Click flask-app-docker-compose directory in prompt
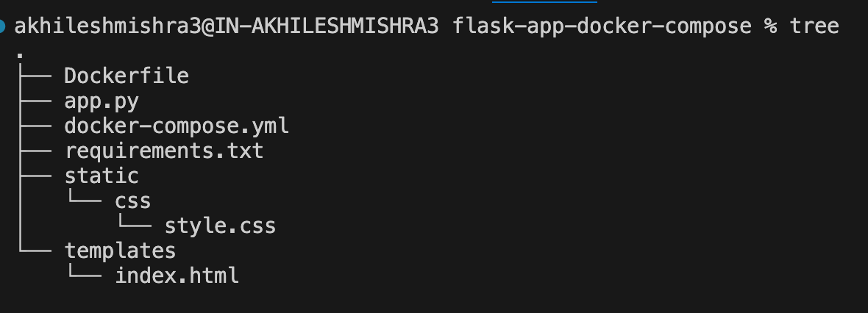Image resolution: width=868 pixels, height=313 pixels. (602, 26)
